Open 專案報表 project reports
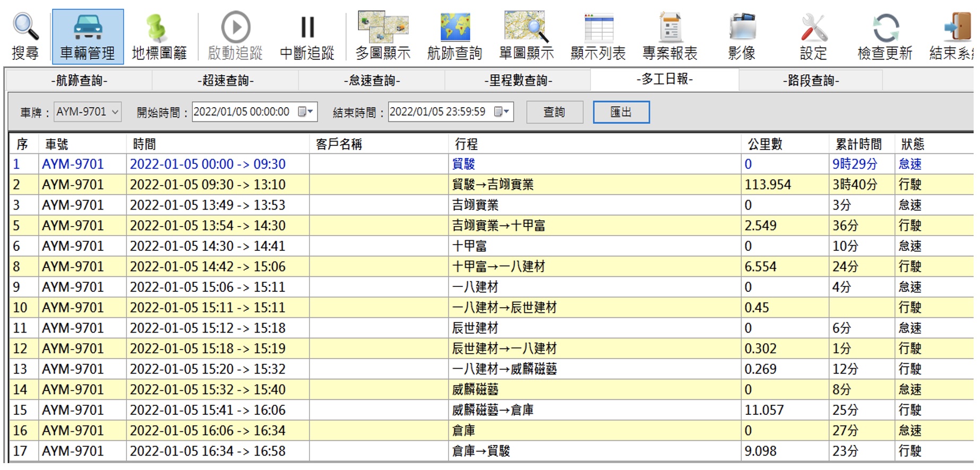 [670, 28]
